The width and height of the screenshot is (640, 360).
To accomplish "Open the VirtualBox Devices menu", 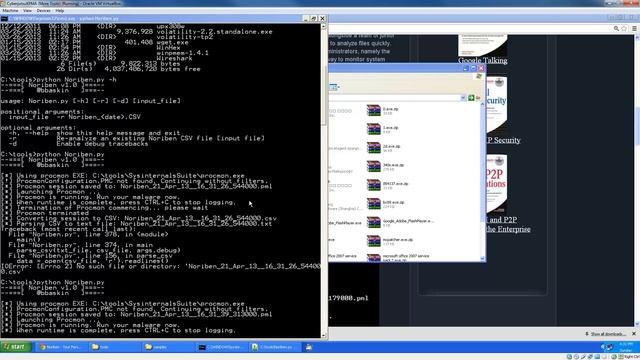I will 44,11.
